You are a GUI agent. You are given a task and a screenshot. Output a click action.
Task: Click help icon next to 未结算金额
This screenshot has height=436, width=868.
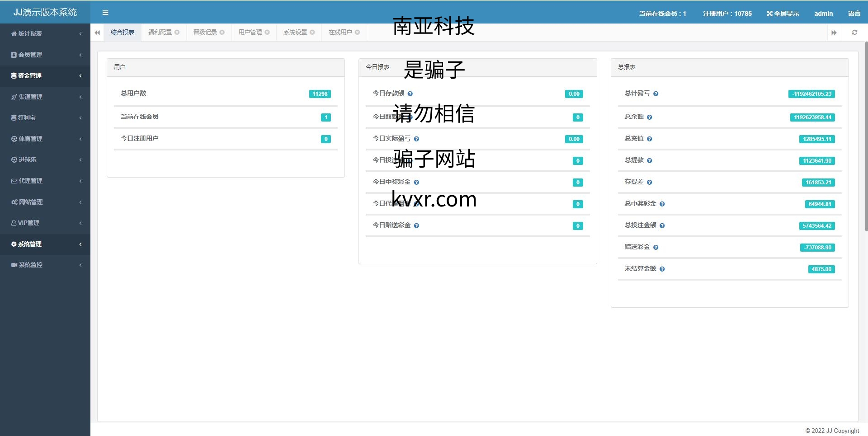(x=662, y=269)
